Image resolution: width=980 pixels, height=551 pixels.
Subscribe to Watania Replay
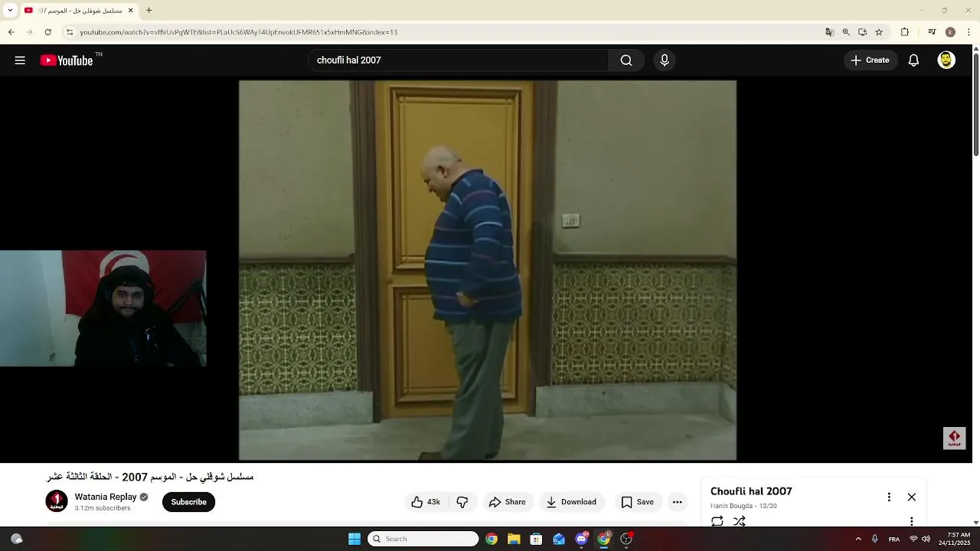(x=188, y=502)
